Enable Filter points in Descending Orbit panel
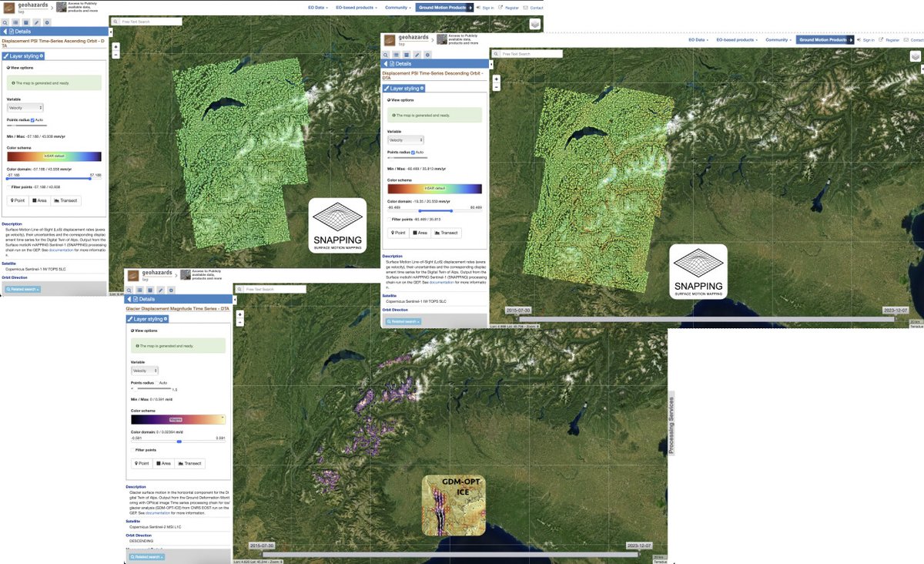This screenshot has width=924, height=564. [389, 219]
